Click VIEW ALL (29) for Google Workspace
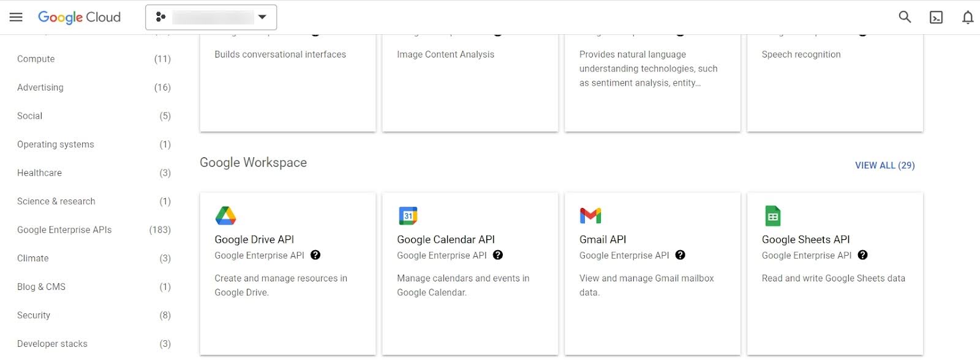 (x=884, y=165)
